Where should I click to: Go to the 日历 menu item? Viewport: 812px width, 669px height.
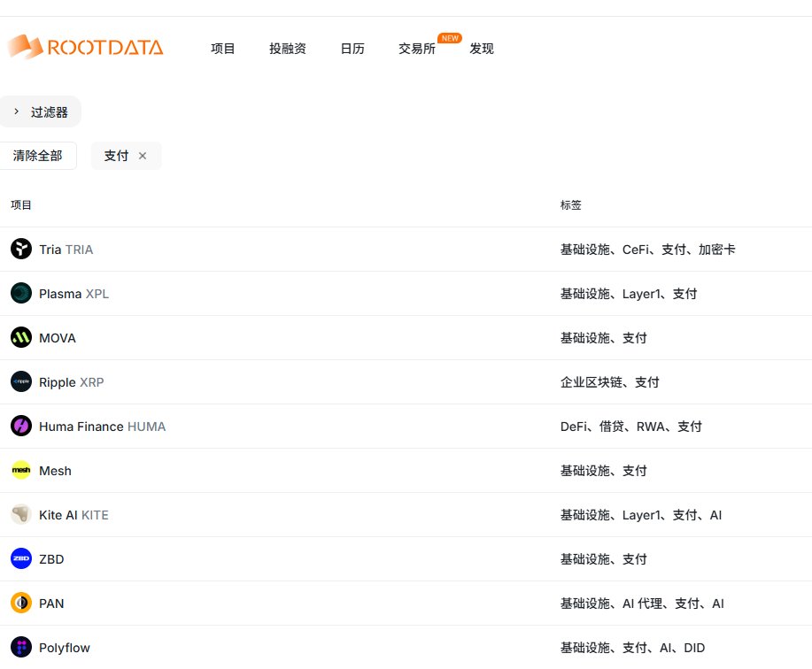point(352,49)
